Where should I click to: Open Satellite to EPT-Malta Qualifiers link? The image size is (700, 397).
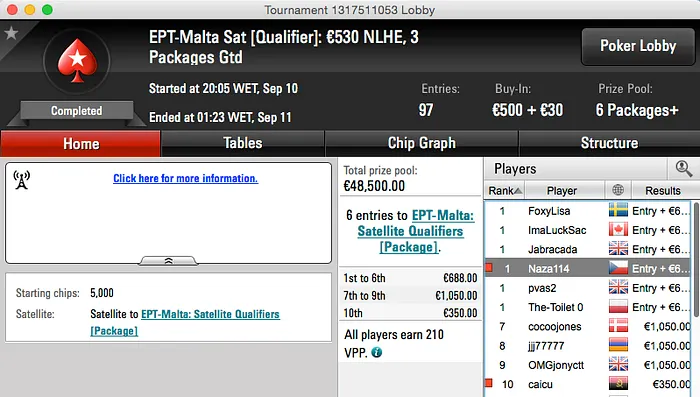[185, 322]
